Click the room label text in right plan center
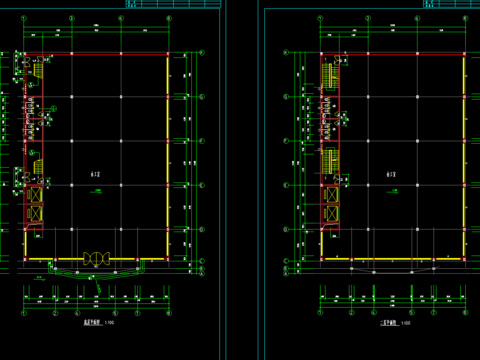Viewport: 480px width, 360px height. pyautogui.click(x=391, y=174)
